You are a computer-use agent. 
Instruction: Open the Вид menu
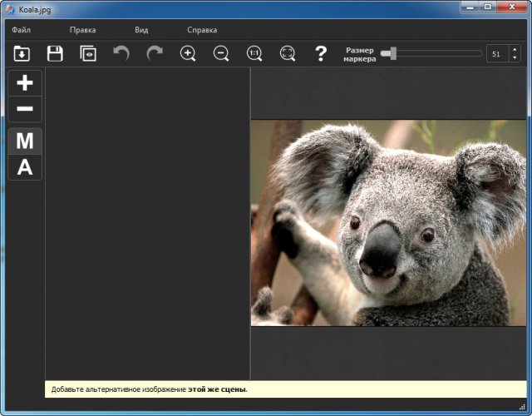coord(141,30)
